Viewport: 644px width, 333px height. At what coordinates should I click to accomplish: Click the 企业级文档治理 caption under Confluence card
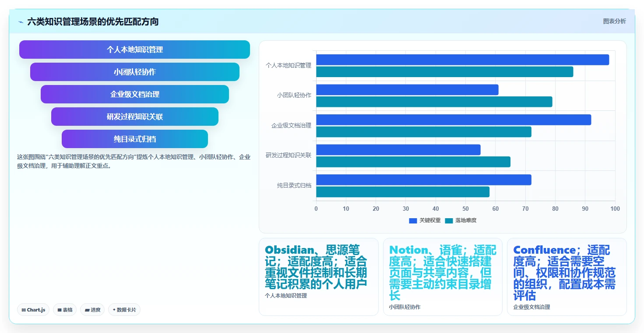pos(531,307)
